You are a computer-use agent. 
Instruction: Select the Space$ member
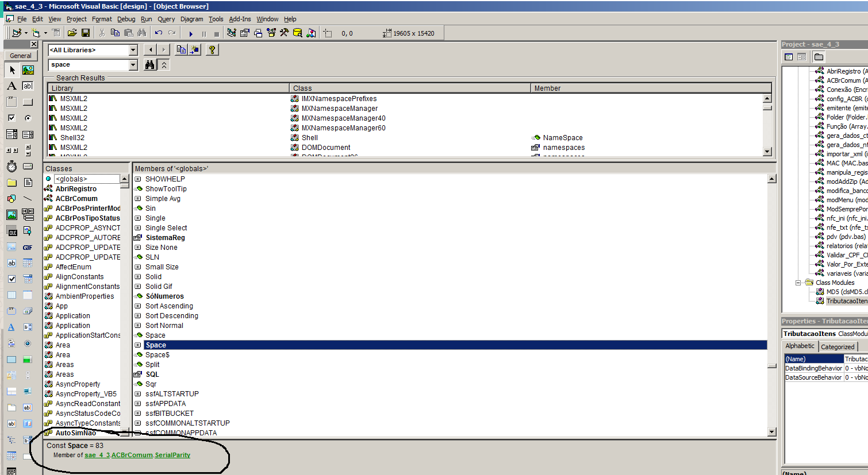[157, 355]
